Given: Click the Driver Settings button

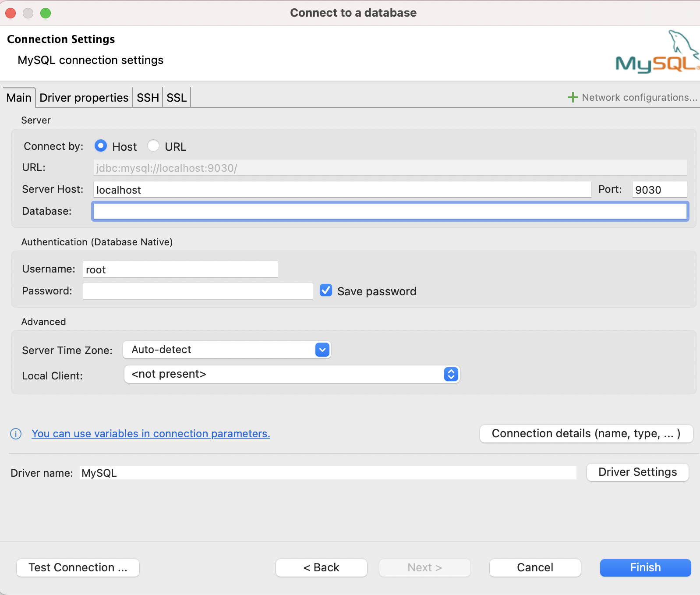Looking at the screenshot, I should pyautogui.click(x=637, y=472).
